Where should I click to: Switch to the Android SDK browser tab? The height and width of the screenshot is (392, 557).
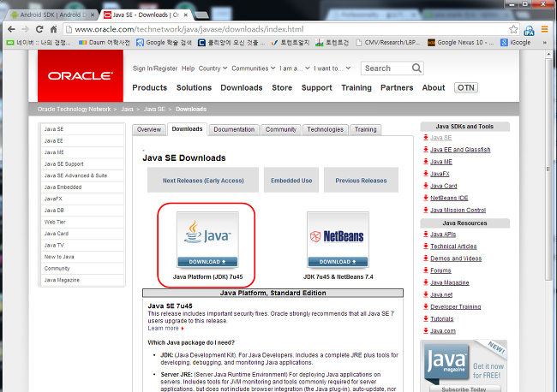52,15
